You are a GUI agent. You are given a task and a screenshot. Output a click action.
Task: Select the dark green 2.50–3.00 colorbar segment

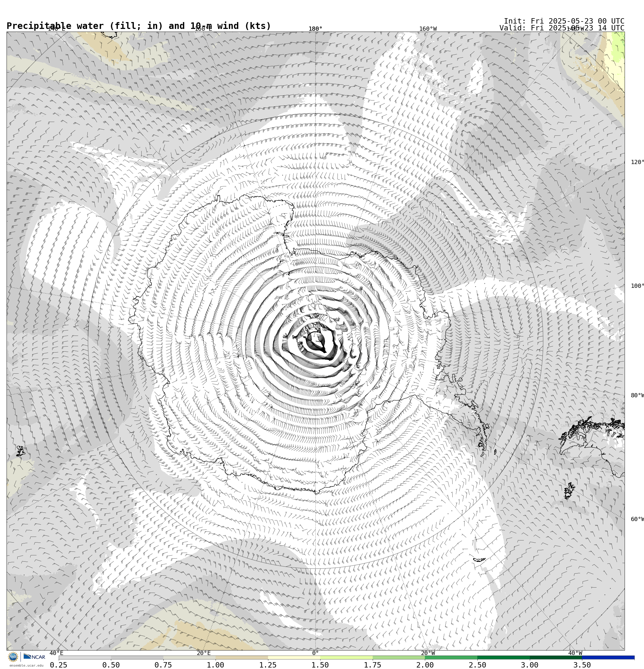pyautogui.click(x=503, y=657)
